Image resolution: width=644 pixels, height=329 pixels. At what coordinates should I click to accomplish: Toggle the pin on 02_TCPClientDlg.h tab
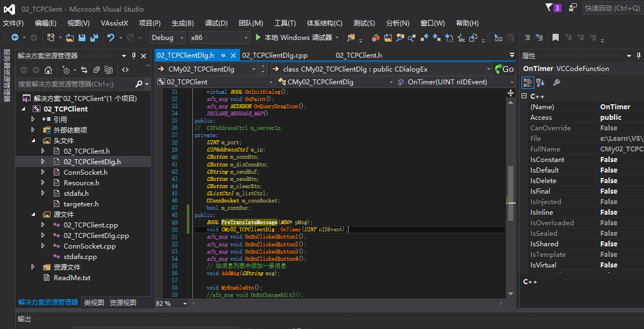(223, 55)
